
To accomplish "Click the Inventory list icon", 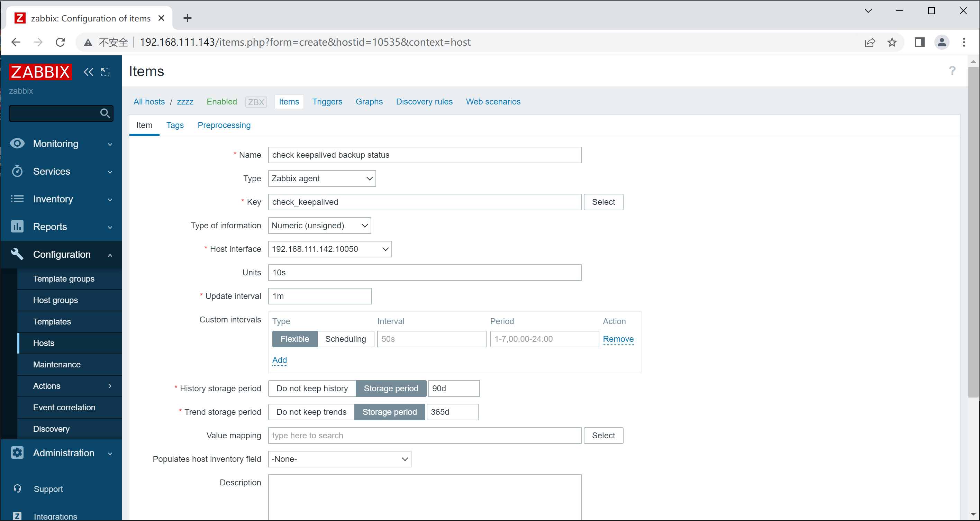I will (17, 199).
